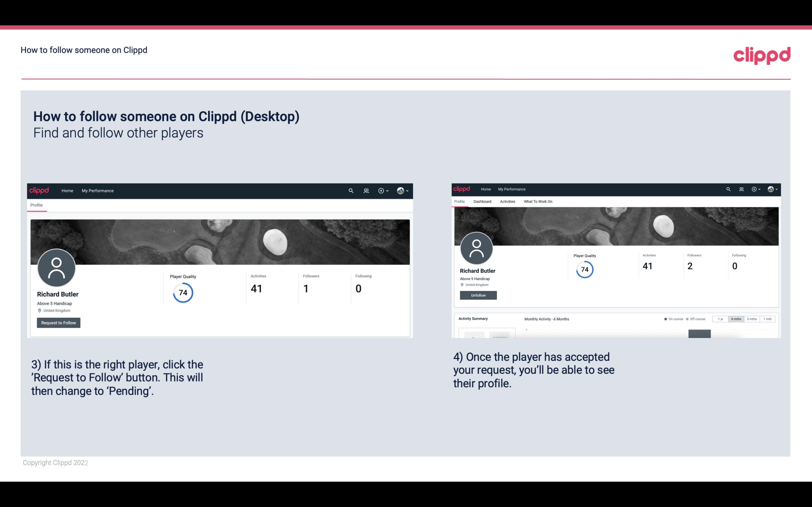Select the '6 mths' activity time range slider

click(735, 319)
